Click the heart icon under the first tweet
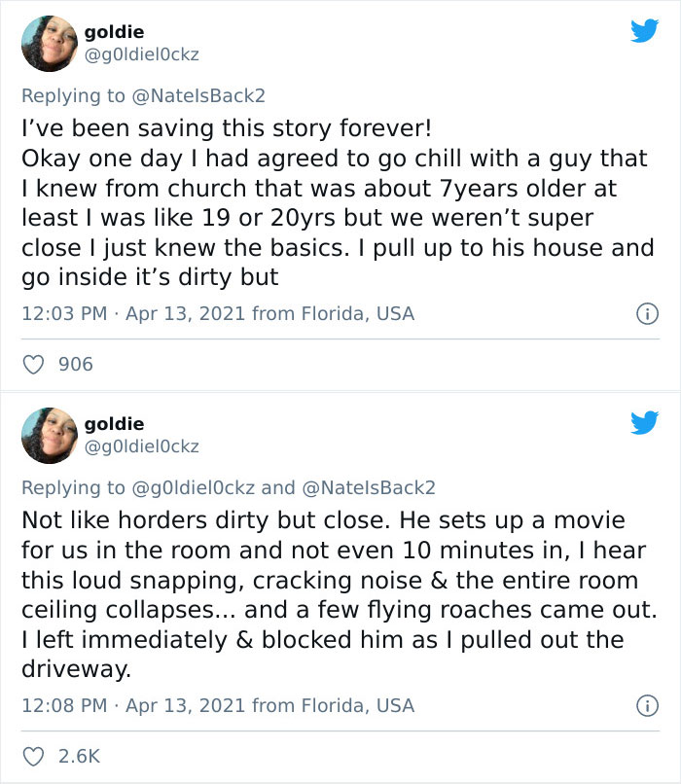Screen dimensions: 681x784 pos(32,364)
